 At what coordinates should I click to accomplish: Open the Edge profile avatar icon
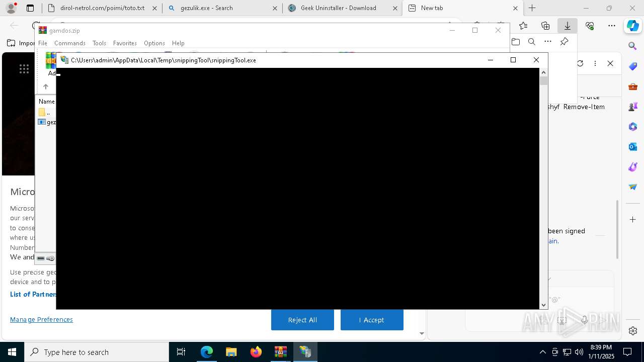[x=11, y=8]
